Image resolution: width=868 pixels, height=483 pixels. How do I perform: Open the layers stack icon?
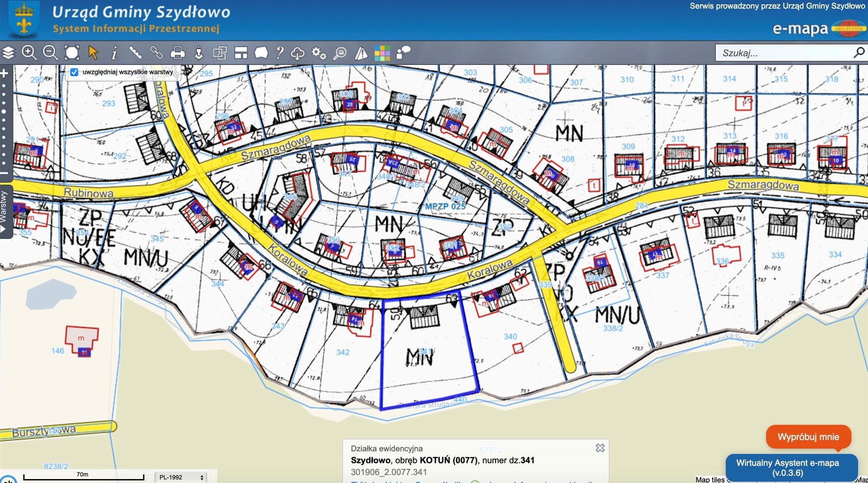pyautogui.click(x=8, y=53)
